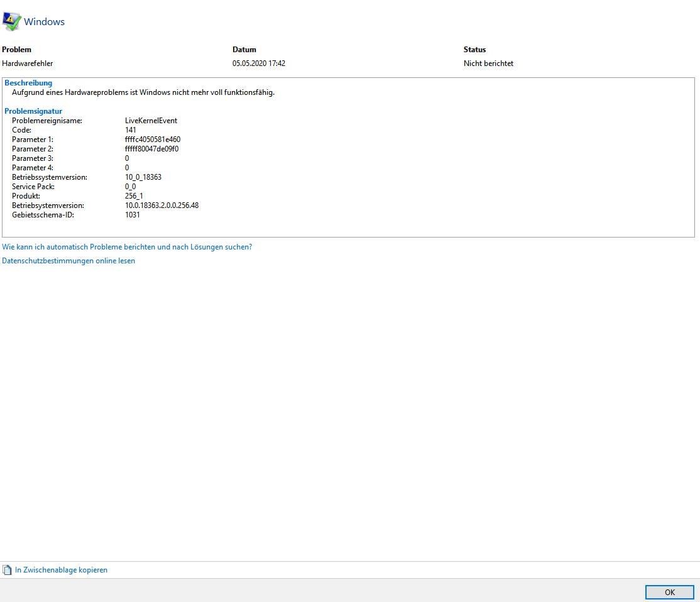
Task: Select the value 'ffffc4050581e460'
Action: tap(153, 140)
